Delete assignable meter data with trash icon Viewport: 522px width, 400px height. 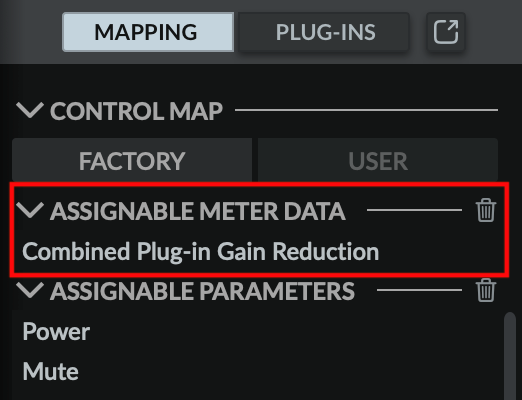point(486,210)
